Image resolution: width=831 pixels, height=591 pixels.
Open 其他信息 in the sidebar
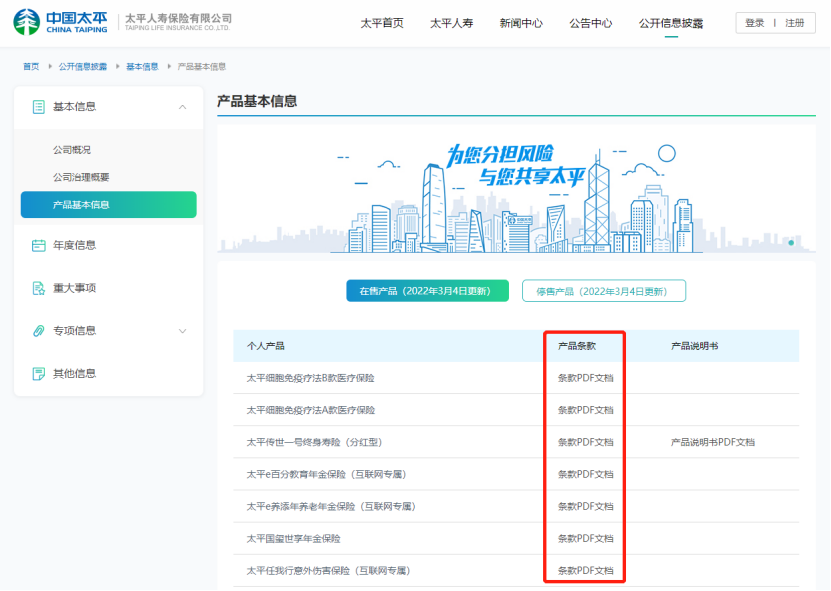point(74,374)
